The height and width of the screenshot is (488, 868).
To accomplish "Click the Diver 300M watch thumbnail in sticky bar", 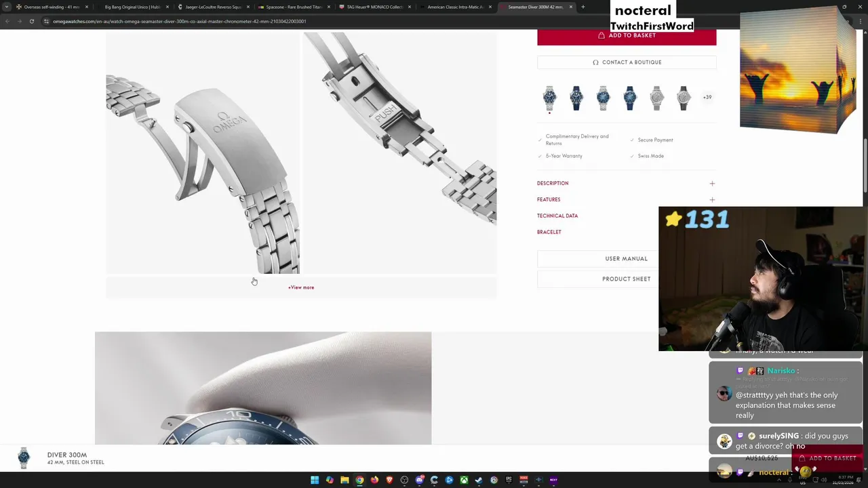I will pyautogui.click(x=24, y=458).
